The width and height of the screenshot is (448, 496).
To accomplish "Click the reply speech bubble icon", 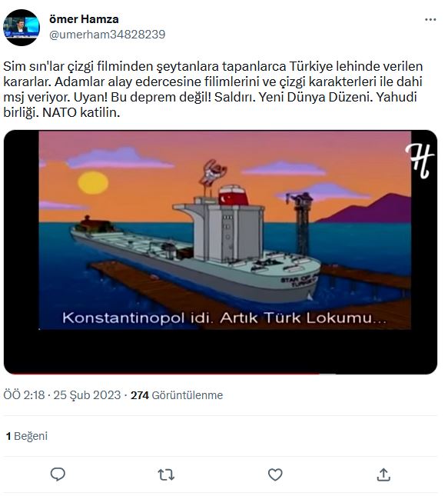I will pyautogui.click(x=58, y=474).
